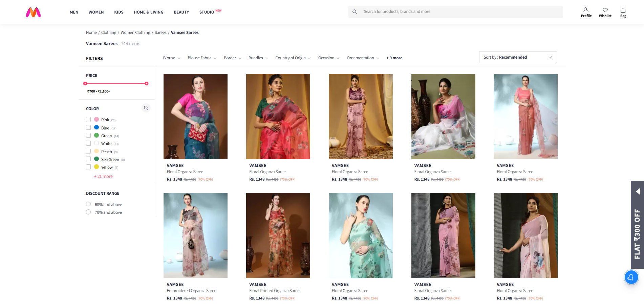Open the blue chat support bubble
Image resolution: width=644 pixels, height=308 pixels.
click(x=631, y=277)
